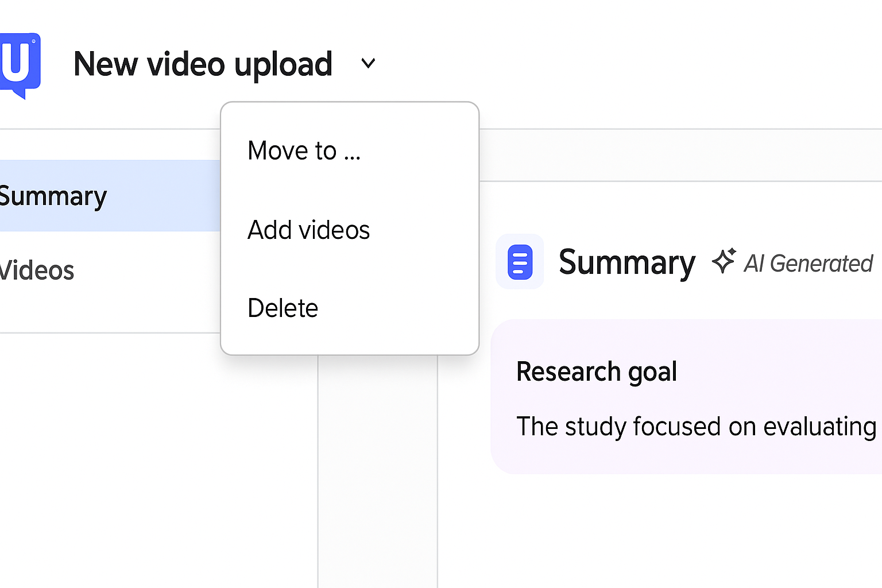Click blank space inside the dropdown below Delete
Screen dimensions: 882x588
(x=349, y=340)
